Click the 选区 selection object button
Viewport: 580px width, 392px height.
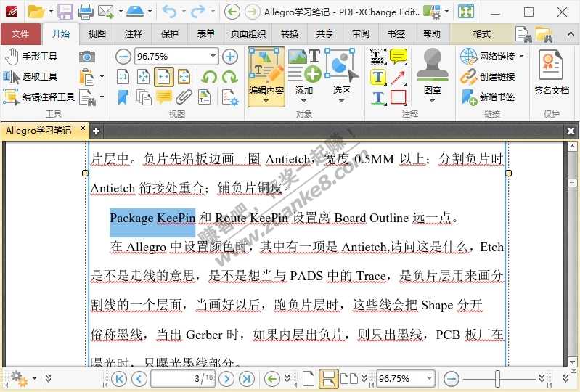click(x=341, y=76)
